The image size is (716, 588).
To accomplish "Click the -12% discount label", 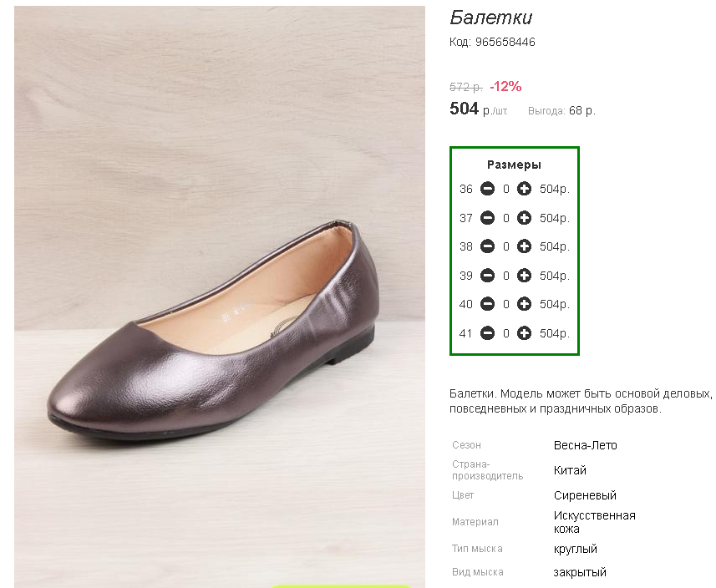I will (505, 86).
